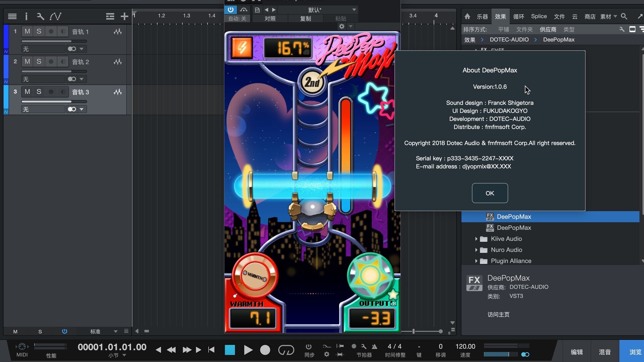Open input dropdown arrow on 音轨 3
This screenshot has width=644, height=362.
click(82, 109)
